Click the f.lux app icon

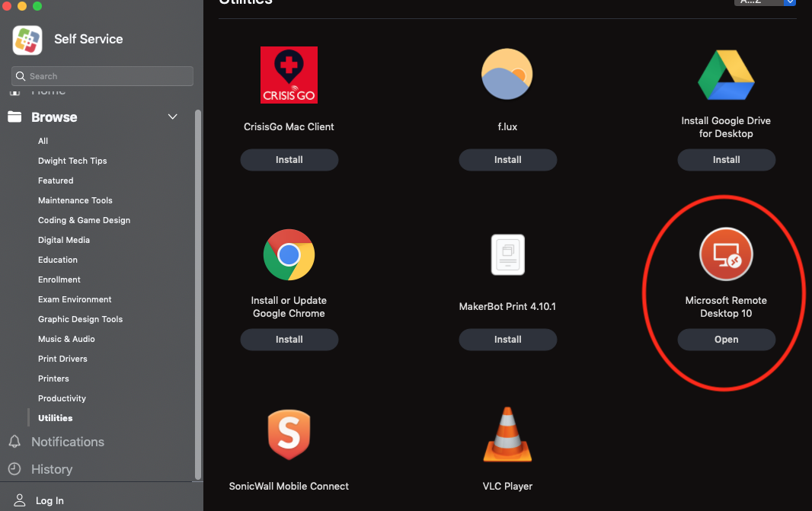pos(507,74)
